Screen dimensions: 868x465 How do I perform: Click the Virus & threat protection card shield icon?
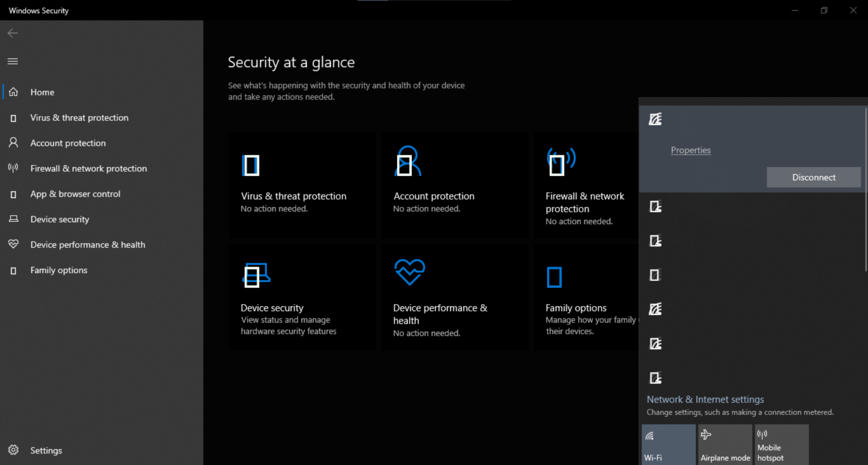pyautogui.click(x=251, y=165)
